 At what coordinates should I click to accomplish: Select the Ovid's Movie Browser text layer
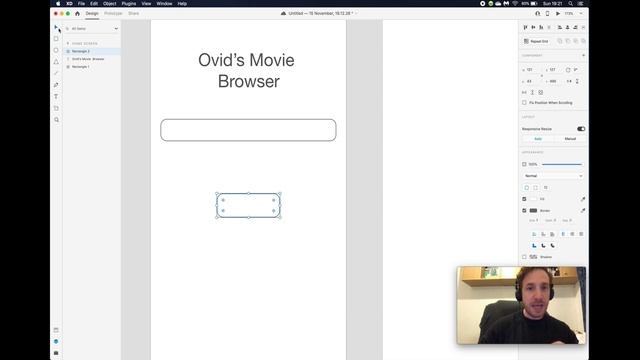click(x=92, y=59)
